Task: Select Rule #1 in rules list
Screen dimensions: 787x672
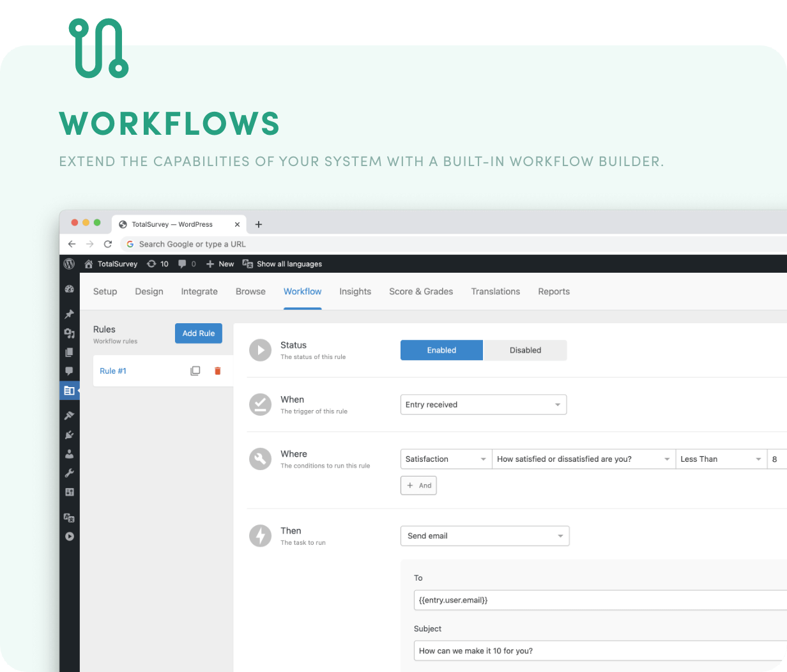Action: point(113,371)
